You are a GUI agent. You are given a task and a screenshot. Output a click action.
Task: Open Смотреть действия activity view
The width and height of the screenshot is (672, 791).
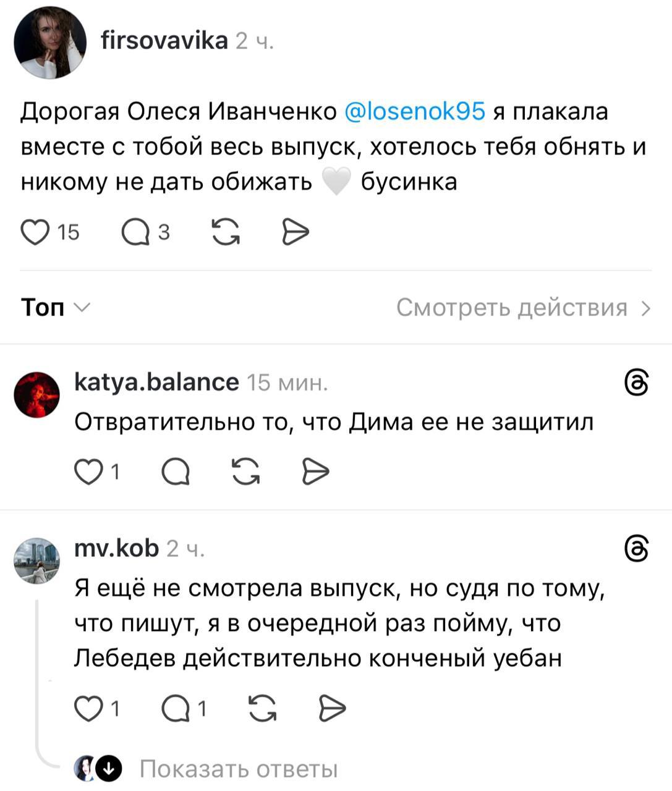pyautogui.click(x=523, y=307)
